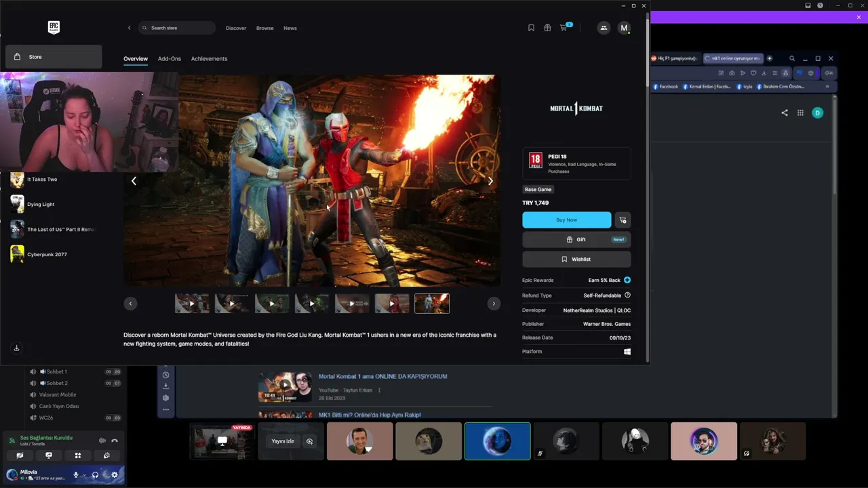The width and height of the screenshot is (868, 488).
Task: Expand microphone options arrow in Discord
Action: (x=84, y=474)
